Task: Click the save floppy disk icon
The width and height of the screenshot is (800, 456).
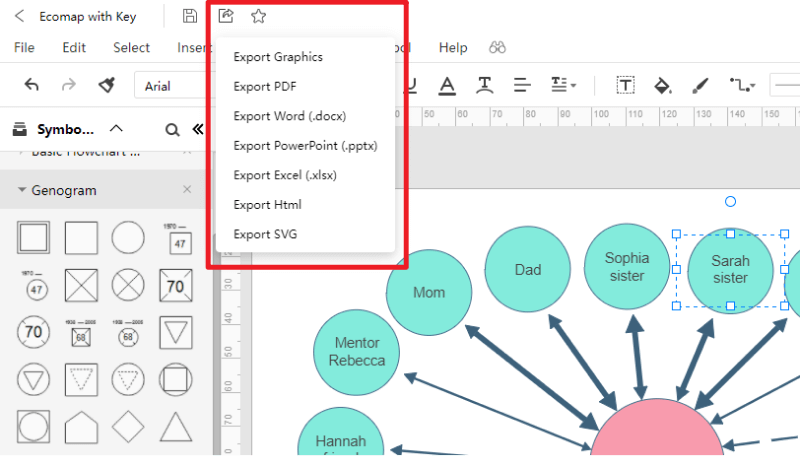Action: tap(190, 16)
